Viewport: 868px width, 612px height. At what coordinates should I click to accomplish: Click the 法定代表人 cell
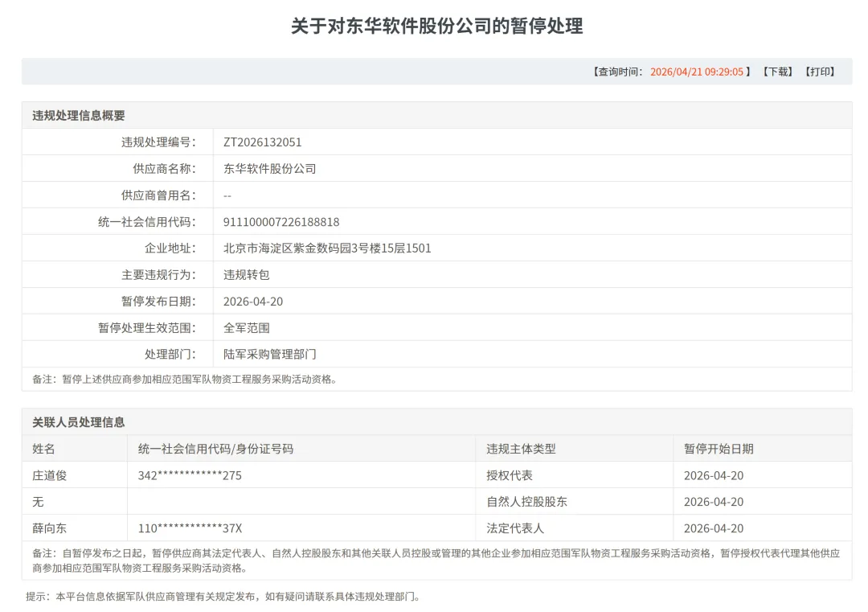(x=515, y=529)
